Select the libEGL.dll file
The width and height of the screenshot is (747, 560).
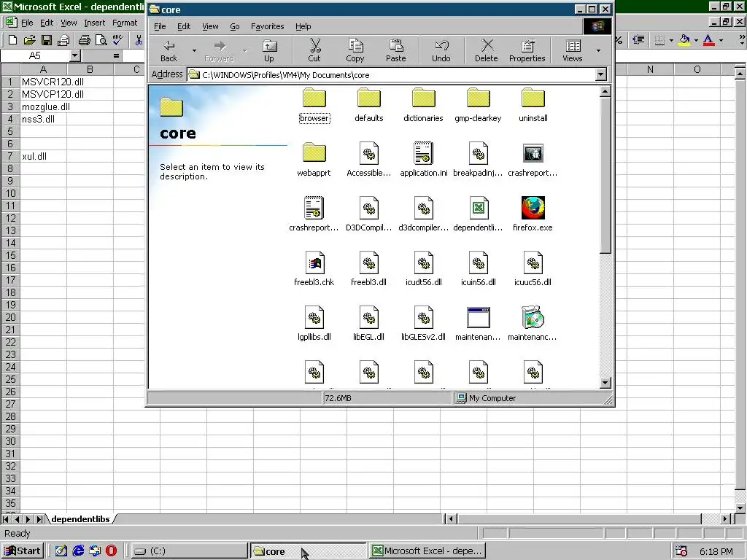click(x=368, y=324)
